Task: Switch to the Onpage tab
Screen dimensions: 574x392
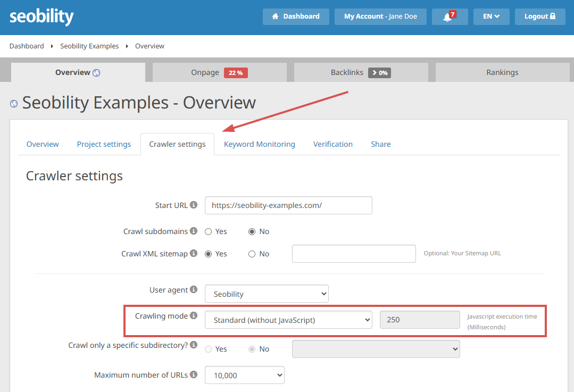Action: pyautogui.click(x=220, y=72)
